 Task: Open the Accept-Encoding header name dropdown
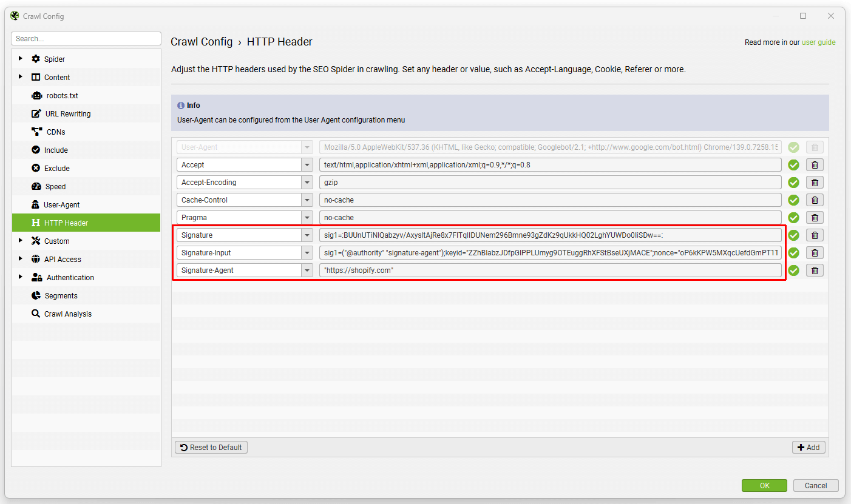(x=307, y=182)
